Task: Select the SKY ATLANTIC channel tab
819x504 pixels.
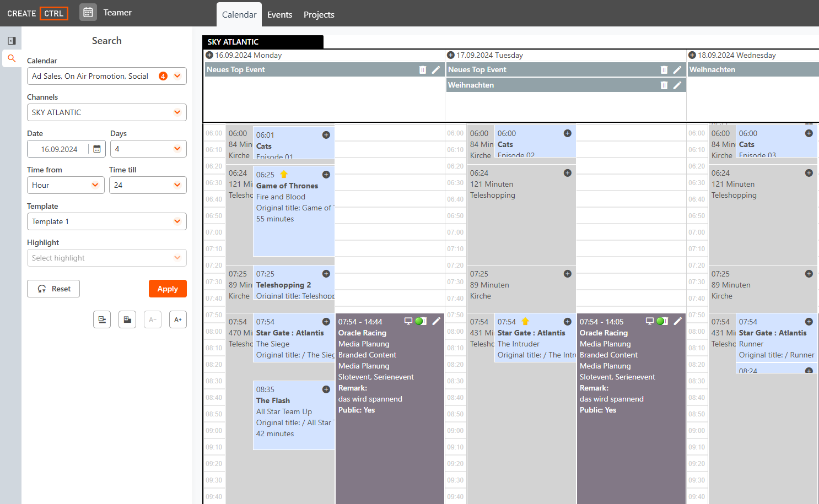Action: click(263, 42)
